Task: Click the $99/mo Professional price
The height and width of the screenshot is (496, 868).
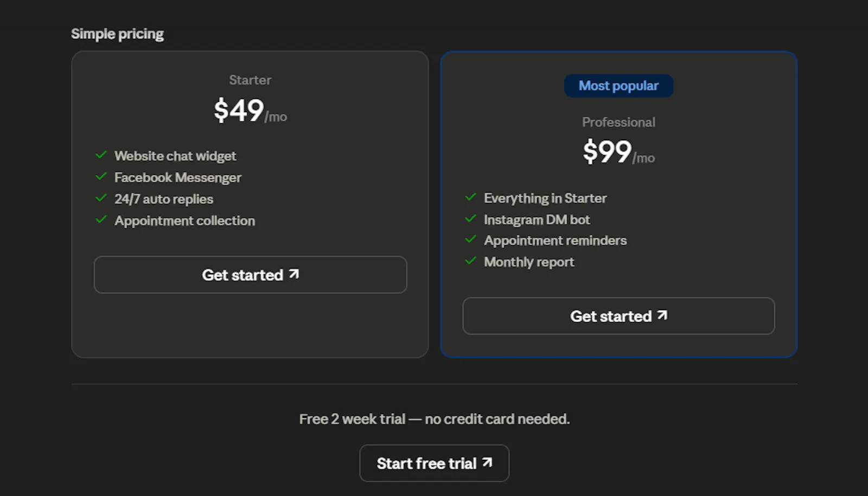Action: click(618, 152)
